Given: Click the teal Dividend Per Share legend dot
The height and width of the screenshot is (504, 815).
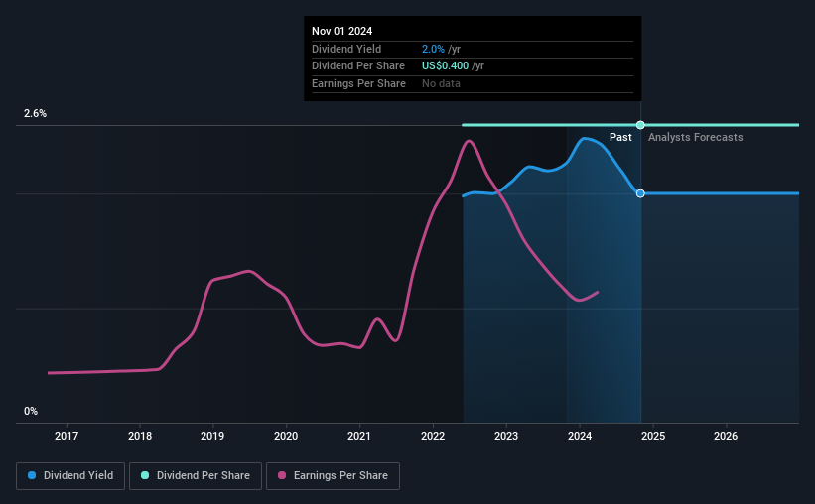Looking at the screenshot, I should point(145,475).
